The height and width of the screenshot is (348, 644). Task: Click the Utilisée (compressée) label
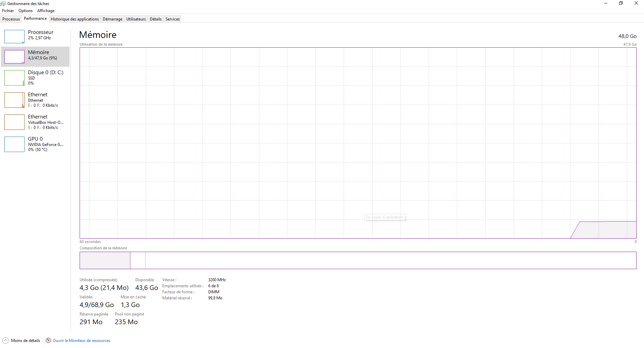pyautogui.click(x=98, y=280)
